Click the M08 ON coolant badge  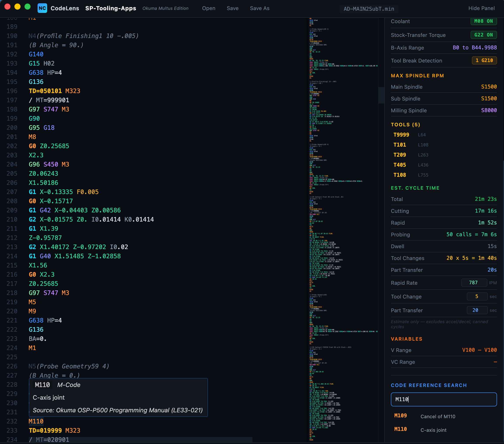click(483, 21)
